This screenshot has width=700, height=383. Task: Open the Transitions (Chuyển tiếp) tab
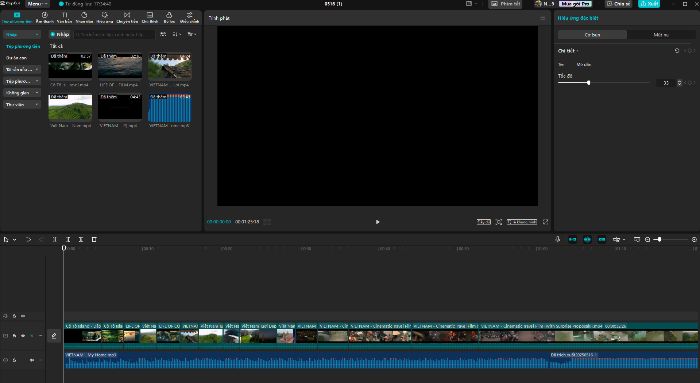127,17
